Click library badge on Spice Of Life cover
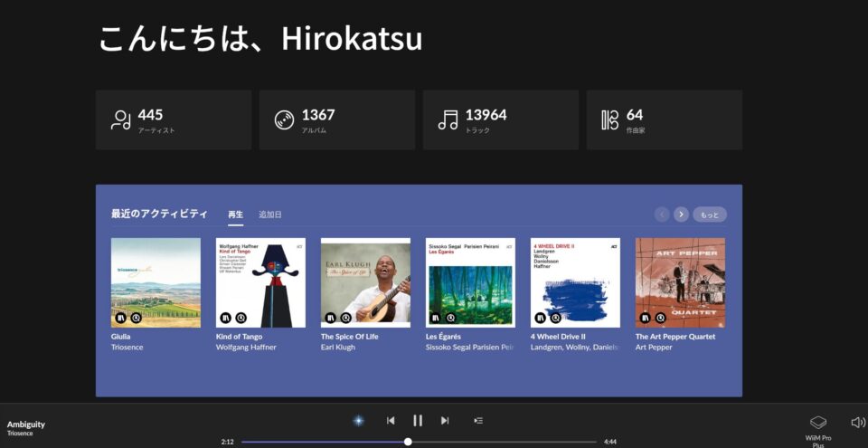 (331, 319)
